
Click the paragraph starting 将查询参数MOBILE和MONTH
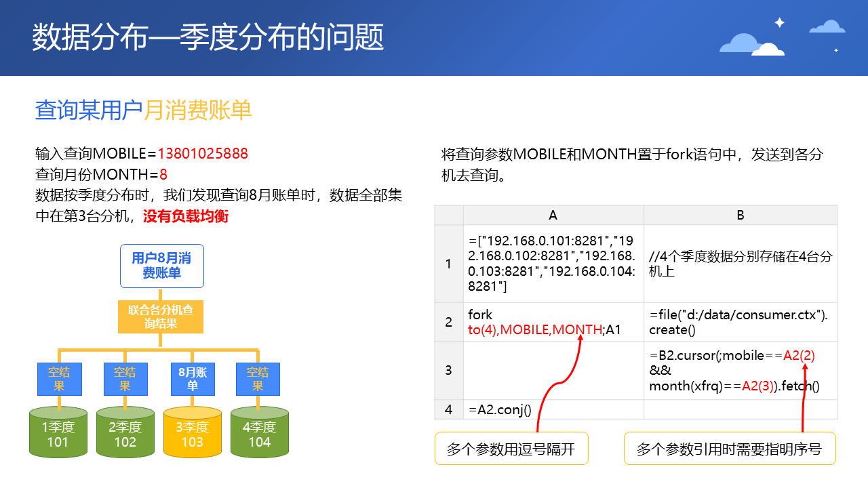(x=632, y=165)
